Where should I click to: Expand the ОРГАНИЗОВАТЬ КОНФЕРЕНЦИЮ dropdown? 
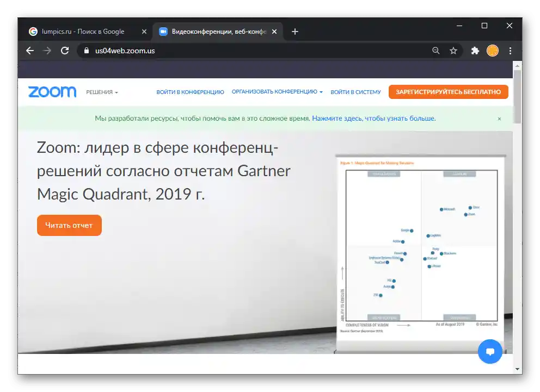tap(278, 91)
